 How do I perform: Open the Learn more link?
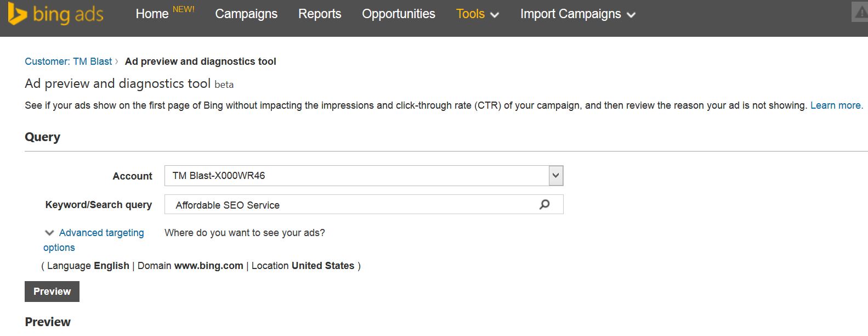pyautogui.click(x=836, y=105)
